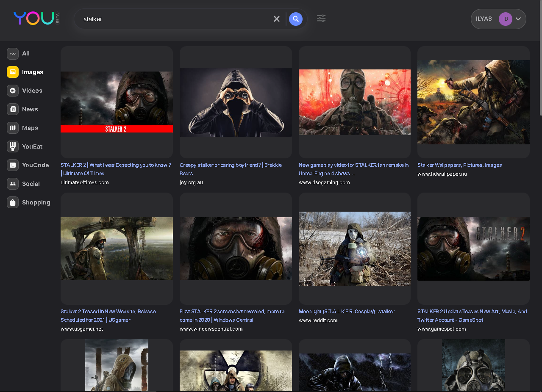
Task: Click the blue magnifier search button
Action: (x=296, y=19)
